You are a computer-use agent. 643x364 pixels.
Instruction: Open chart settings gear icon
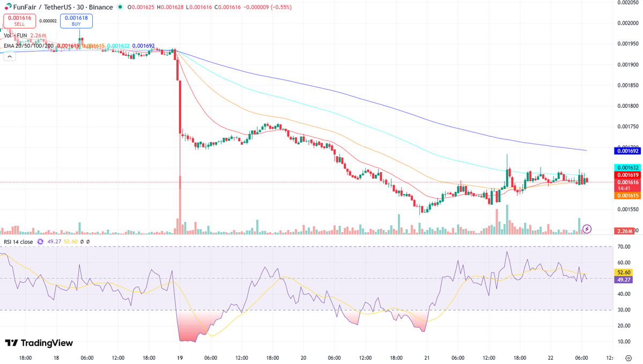click(x=629, y=358)
